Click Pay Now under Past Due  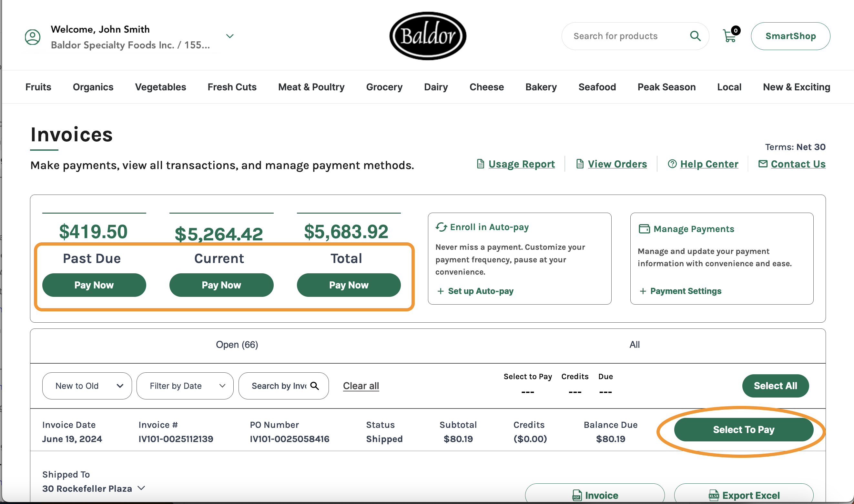pos(94,285)
